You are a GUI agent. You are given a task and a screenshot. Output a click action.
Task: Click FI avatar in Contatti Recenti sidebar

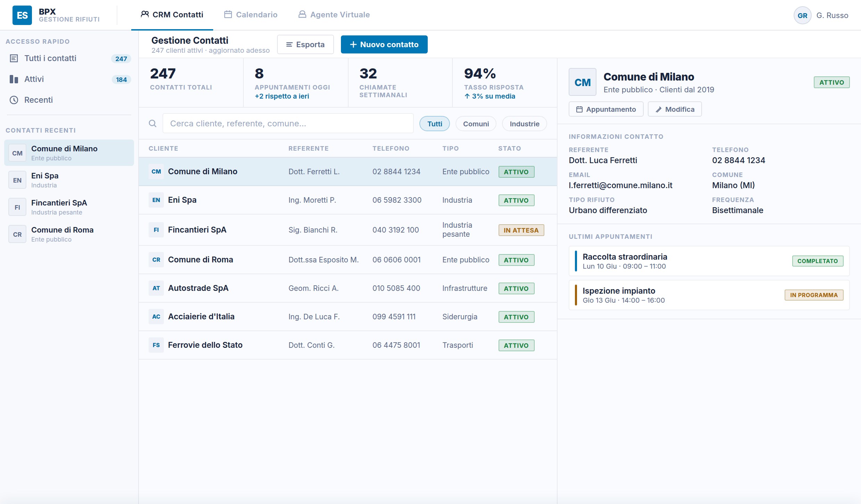(17, 207)
